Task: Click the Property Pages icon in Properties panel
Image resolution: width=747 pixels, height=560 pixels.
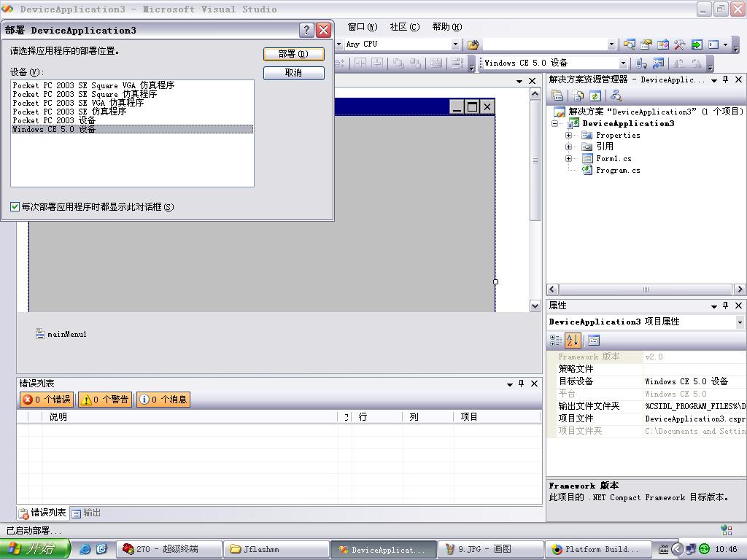Action: pos(594,340)
